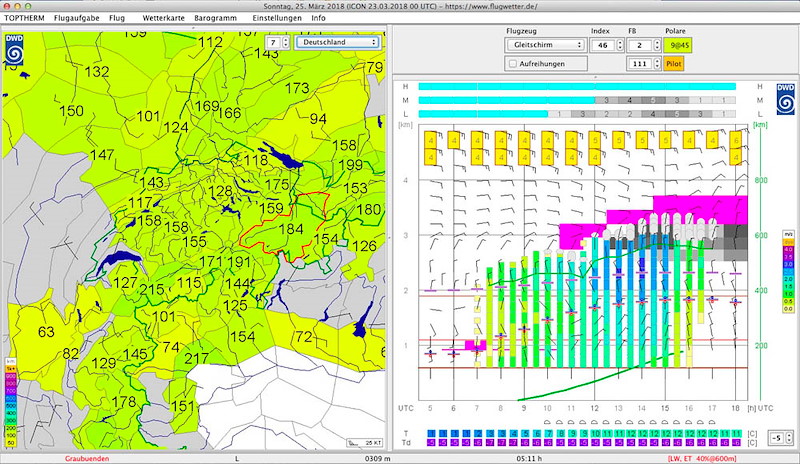800x464 pixels.
Task: Click the orange Pilot button
Action: 672,63
